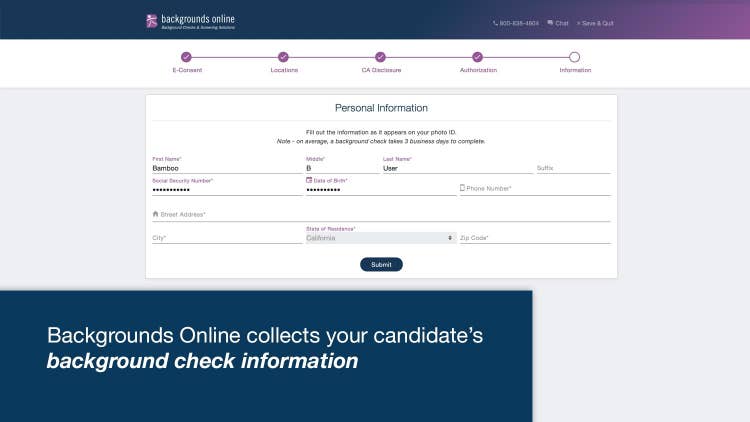
Task: Click the Street Address field
Action: pyautogui.click(x=381, y=215)
